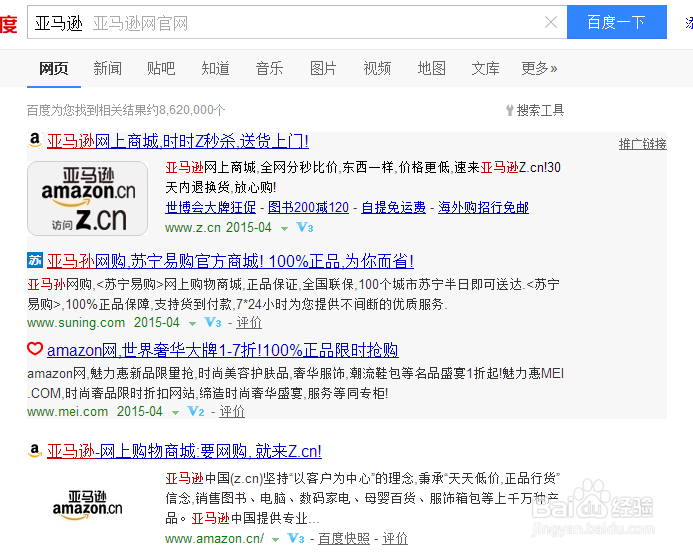Open the 贴吧 tab

click(x=161, y=69)
